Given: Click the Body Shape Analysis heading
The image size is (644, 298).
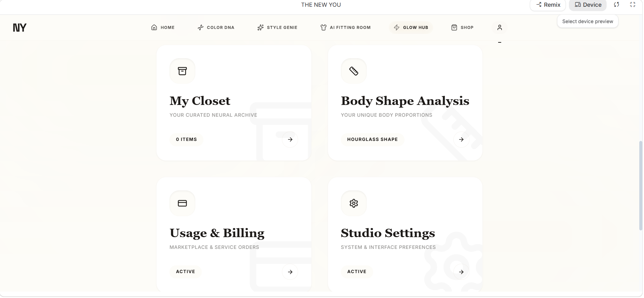Looking at the screenshot, I should (405, 101).
